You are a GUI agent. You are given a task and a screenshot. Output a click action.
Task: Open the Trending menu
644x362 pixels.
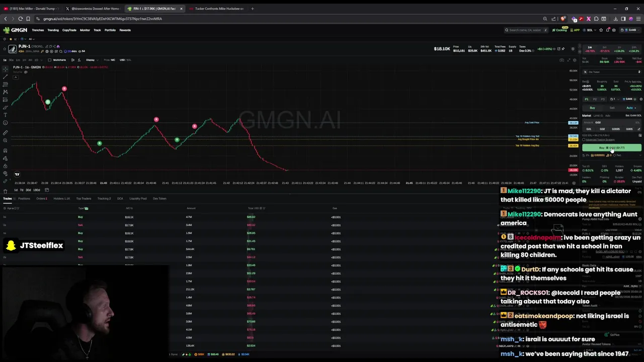(53, 30)
